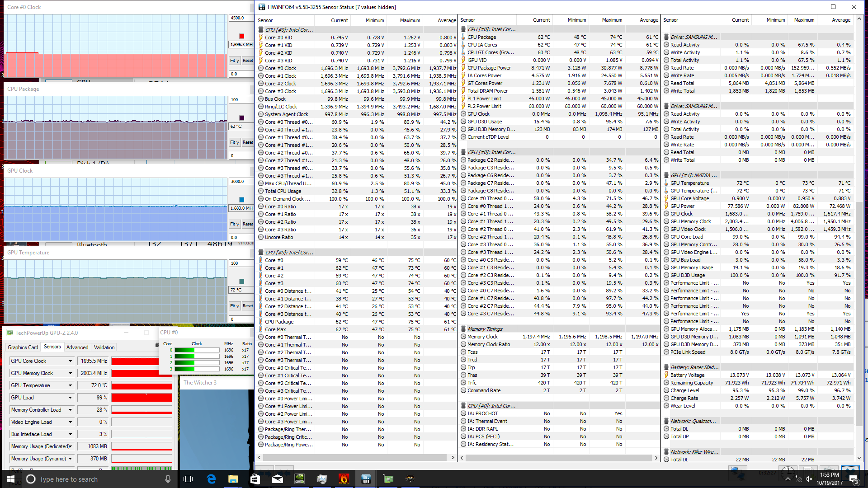868x488 pixels.
Task: Open Task View from the taskbar
Action: pyautogui.click(x=188, y=479)
